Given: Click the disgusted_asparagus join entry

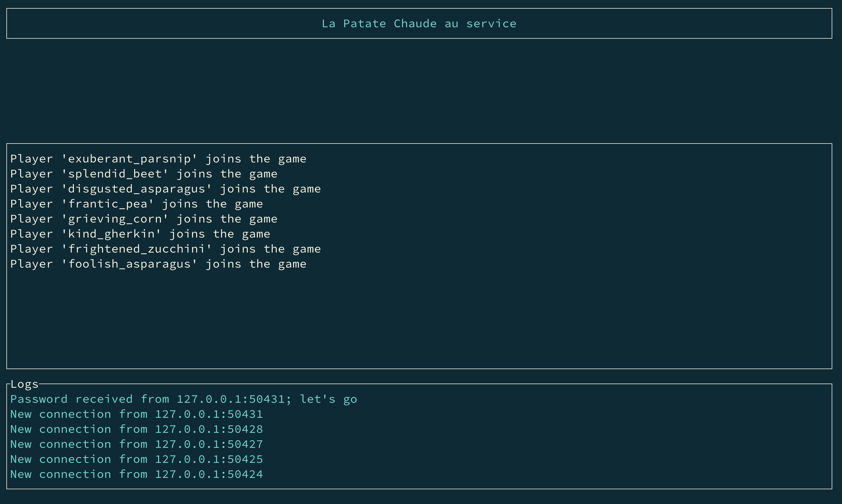Looking at the screenshot, I should coord(165,189).
